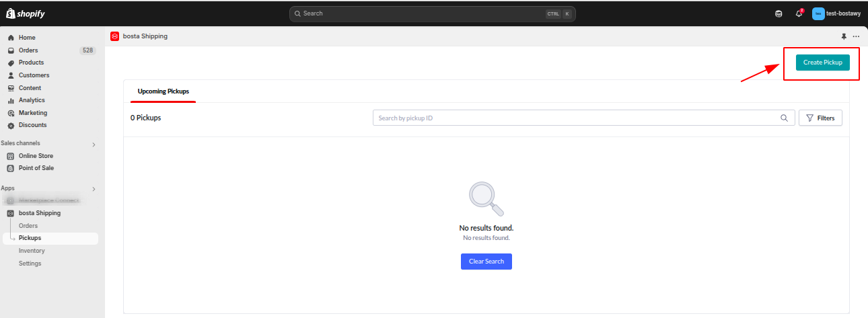Open the sidekick icon in the top bar

coord(779,13)
